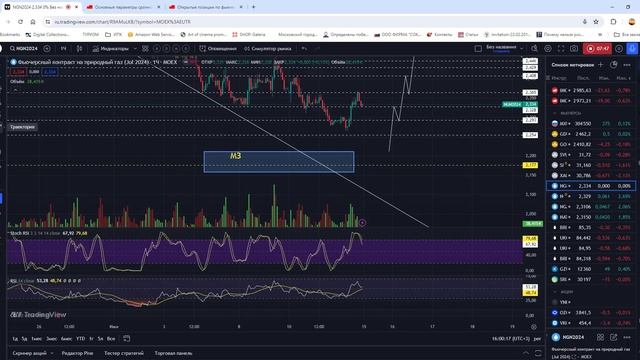Expand the indicators favorites dropdown arrow
This screenshot has height=360, width=640.
tap(135, 49)
